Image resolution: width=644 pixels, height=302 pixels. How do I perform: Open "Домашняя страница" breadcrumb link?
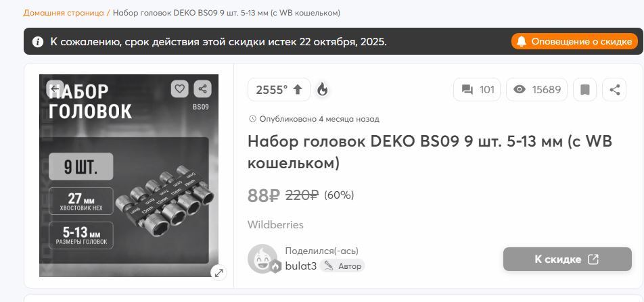tap(64, 13)
